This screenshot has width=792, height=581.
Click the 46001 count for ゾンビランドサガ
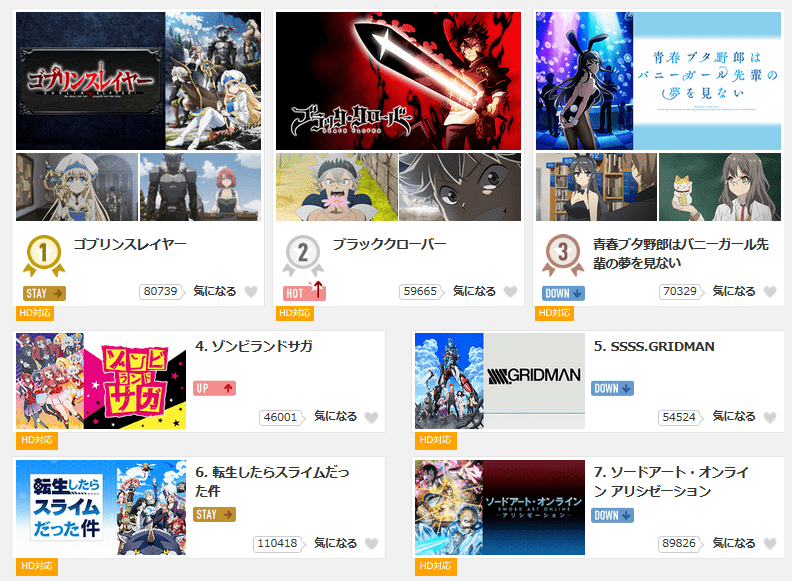click(282, 417)
